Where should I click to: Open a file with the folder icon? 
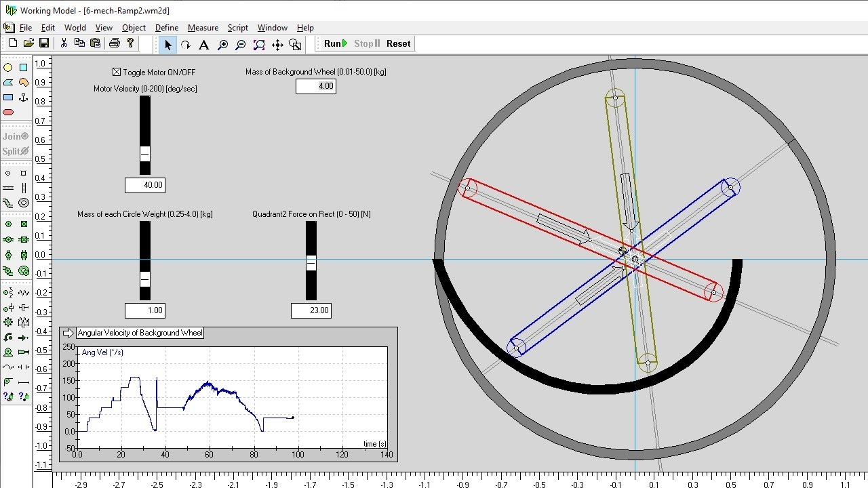(x=28, y=43)
